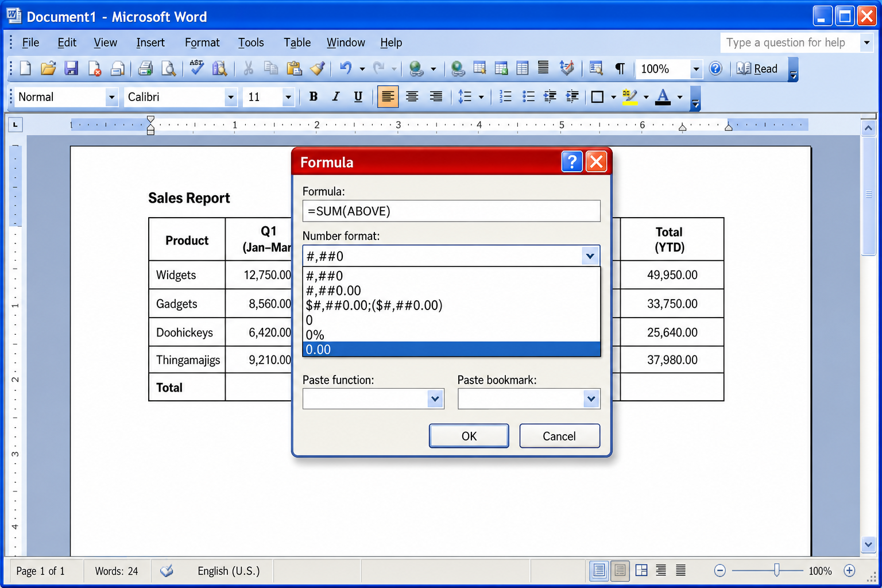Open proofing status icon in status bar
This screenshot has height=588, width=882.
pos(167,571)
